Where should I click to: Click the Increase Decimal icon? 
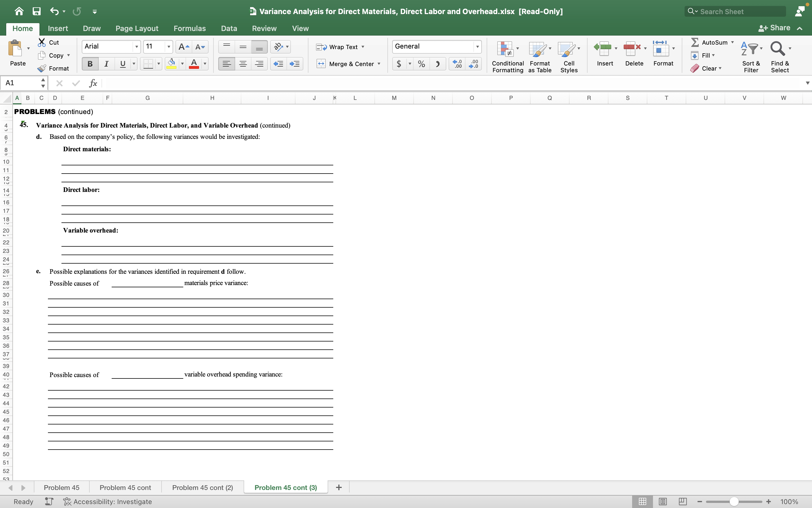(457, 63)
